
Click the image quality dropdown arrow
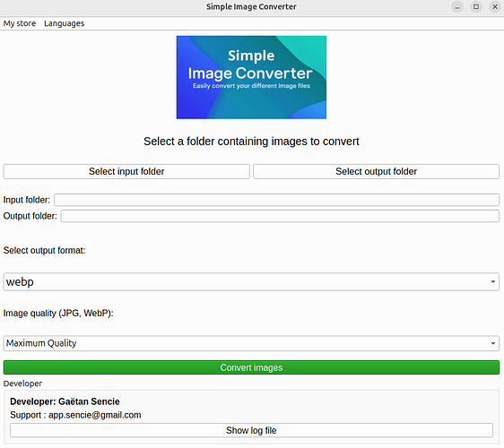click(492, 343)
